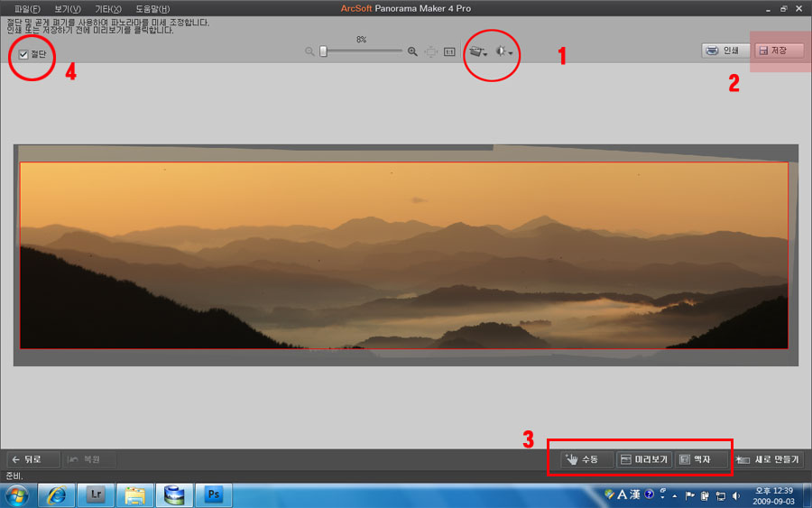This screenshot has width=812, height=508.
Task: Select the fit-to-window view icon
Action: pos(431,51)
